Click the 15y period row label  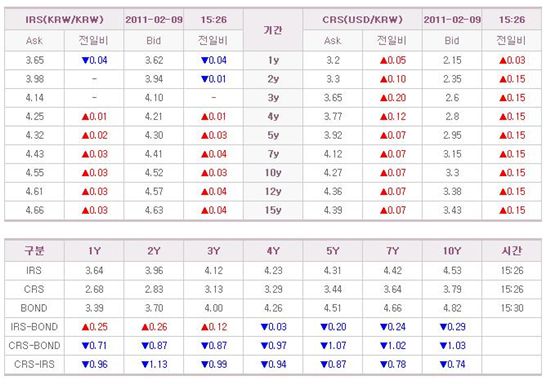(273, 210)
